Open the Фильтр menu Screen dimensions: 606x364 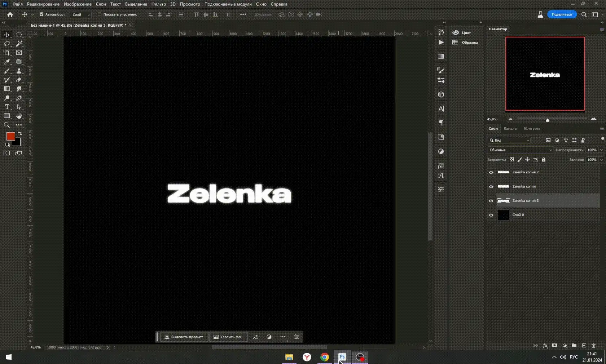click(x=158, y=4)
